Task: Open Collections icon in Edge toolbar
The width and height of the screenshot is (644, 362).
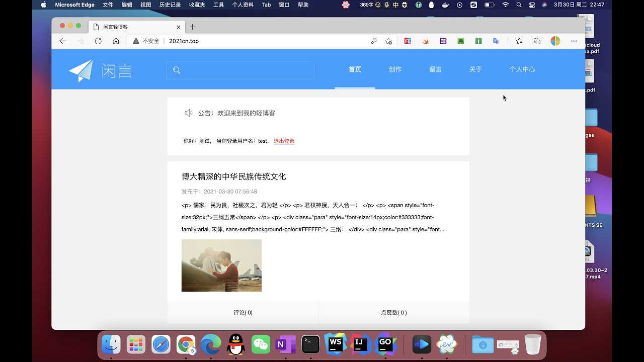Action: tap(537, 41)
